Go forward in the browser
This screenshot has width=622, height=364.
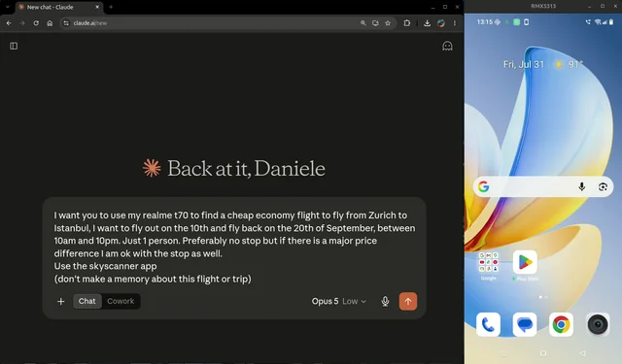[x=22, y=23]
